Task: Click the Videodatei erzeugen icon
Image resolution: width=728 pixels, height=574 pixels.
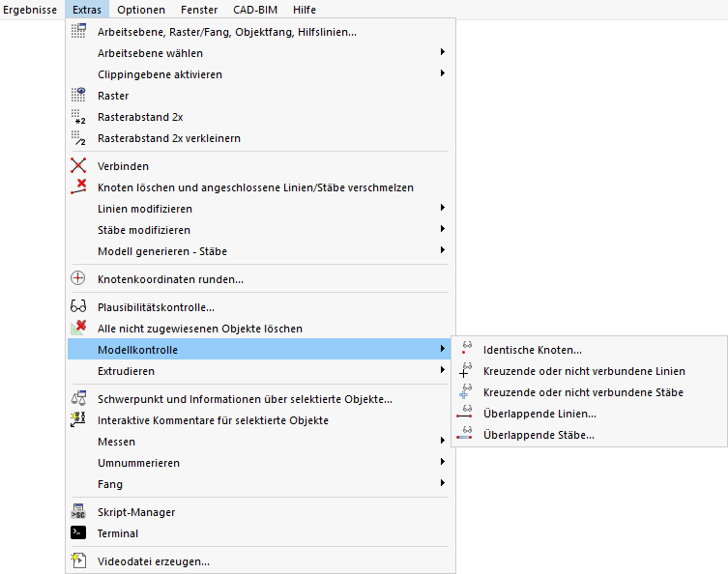Action: pos(78,560)
